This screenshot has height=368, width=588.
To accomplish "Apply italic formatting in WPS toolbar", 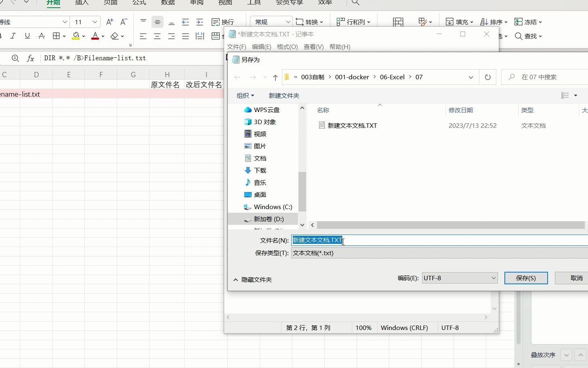I will [x=13, y=36].
